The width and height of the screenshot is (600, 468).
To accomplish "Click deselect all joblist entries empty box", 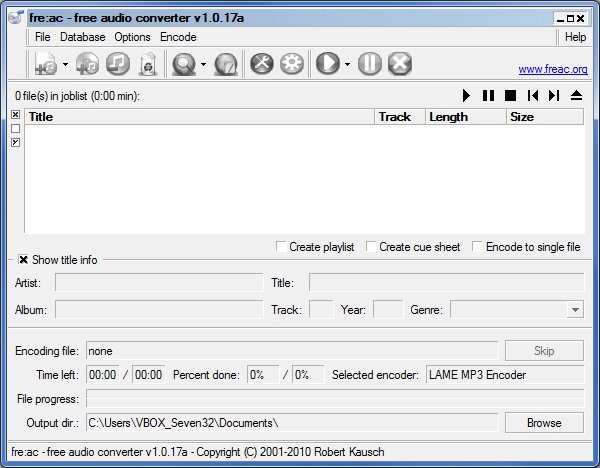I will [x=15, y=129].
